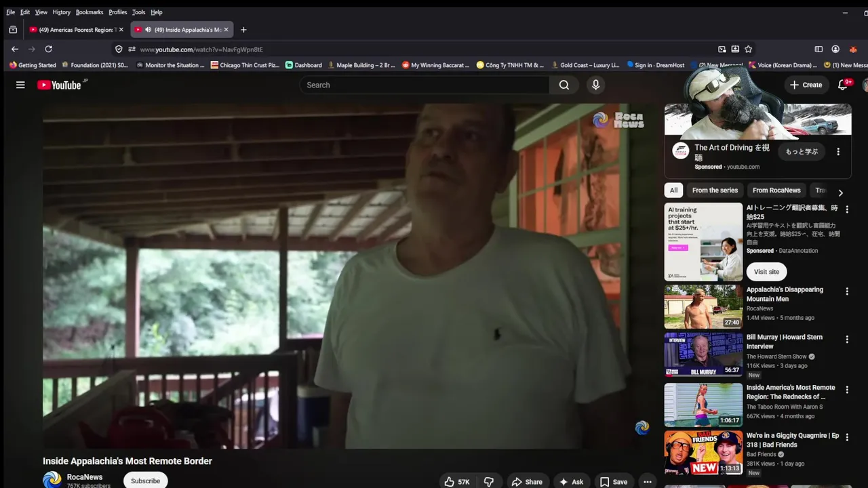Start voice search with microphone icon
This screenshot has width=868, height=488.
tap(595, 85)
